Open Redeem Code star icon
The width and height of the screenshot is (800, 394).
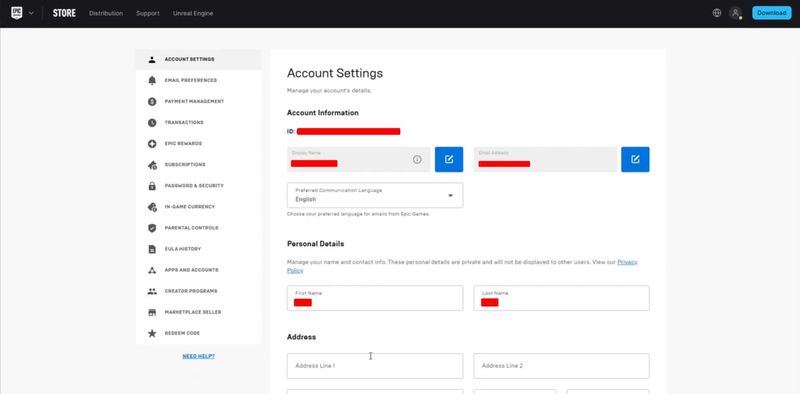pos(152,333)
